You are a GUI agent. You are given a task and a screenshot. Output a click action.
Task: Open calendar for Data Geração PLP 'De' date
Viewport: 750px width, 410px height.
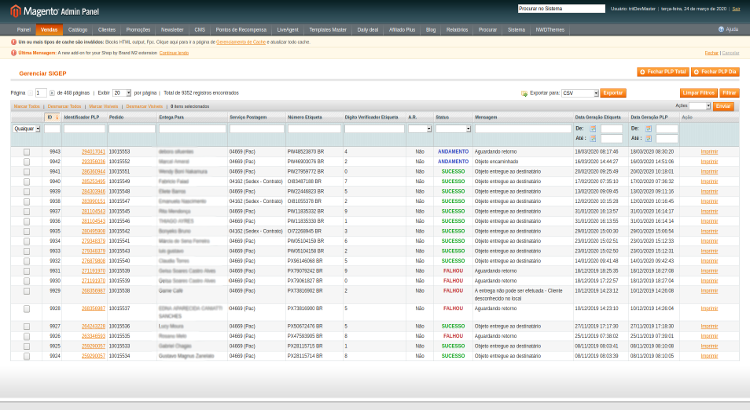click(649, 129)
